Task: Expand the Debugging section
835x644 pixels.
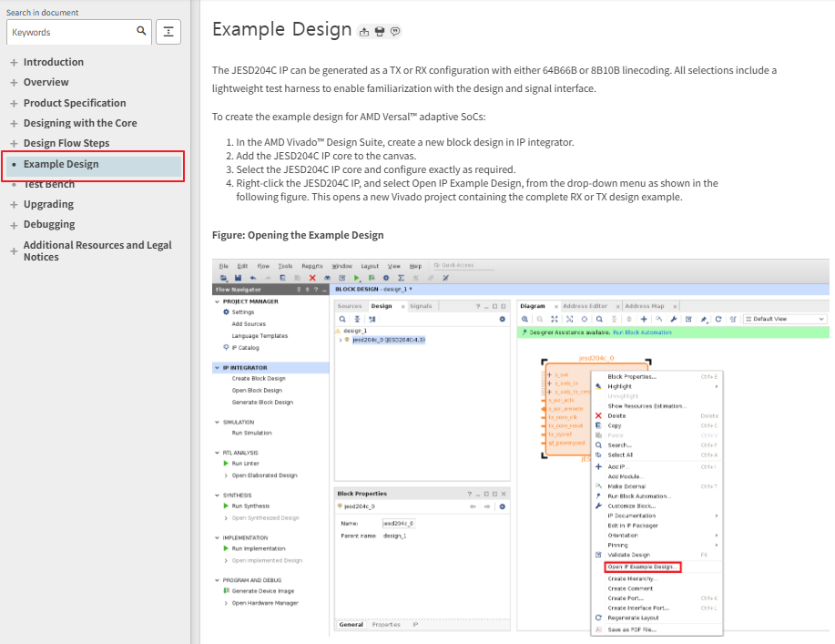Action: pos(14,225)
